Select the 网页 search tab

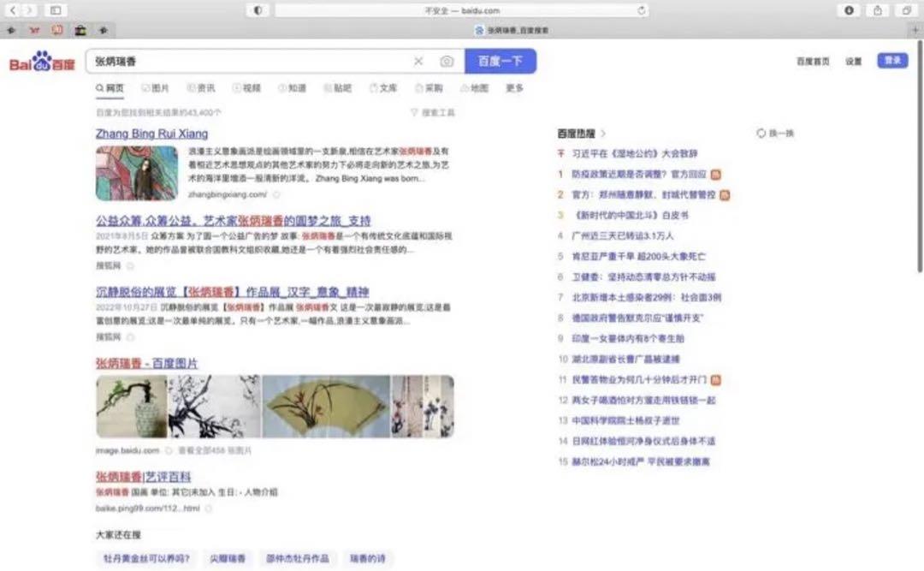110,88
